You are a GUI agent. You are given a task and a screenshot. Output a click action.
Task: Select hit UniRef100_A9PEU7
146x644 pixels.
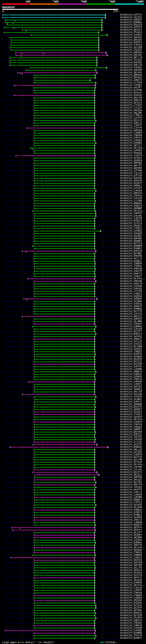(x=131, y=20)
